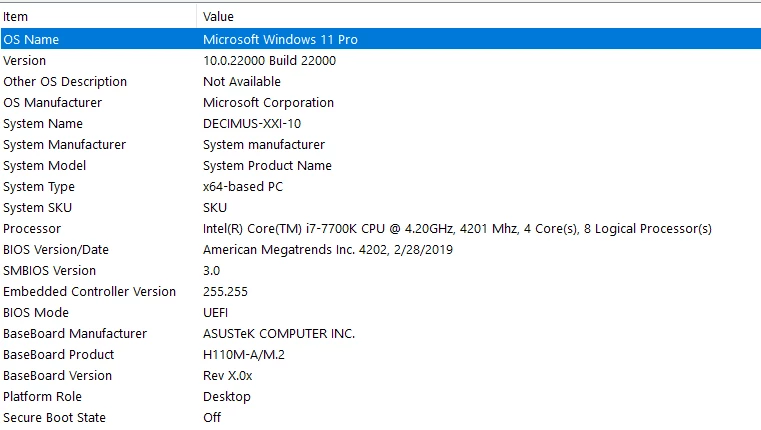761x430 pixels.
Task: Click the Off value for Secure Boot
Action: [212, 417]
